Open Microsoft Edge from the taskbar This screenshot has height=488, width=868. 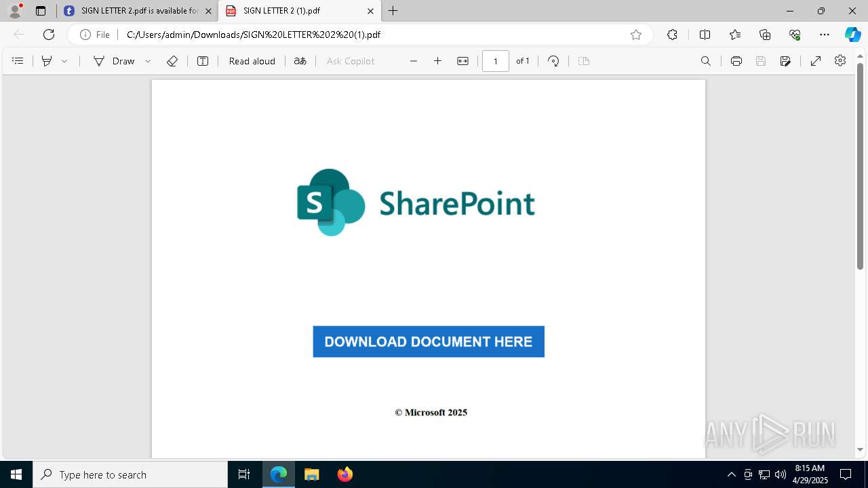279,474
